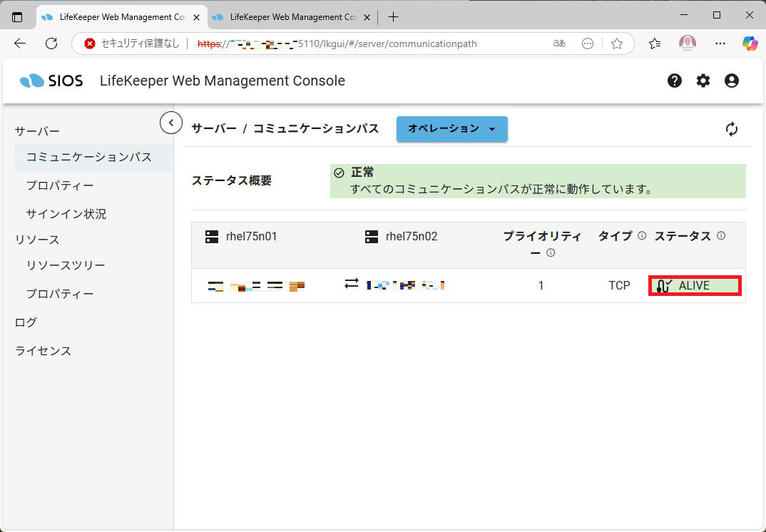This screenshot has height=532, width=766.
Task: Click the priority value 1
Action: pyautogui.click(x=541, y=285)
